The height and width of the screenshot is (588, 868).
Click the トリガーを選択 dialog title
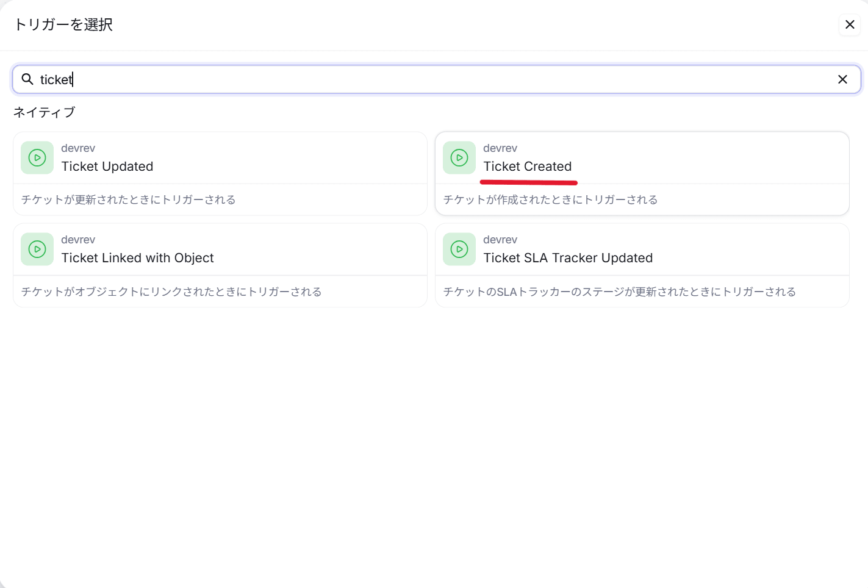[63, 25]
